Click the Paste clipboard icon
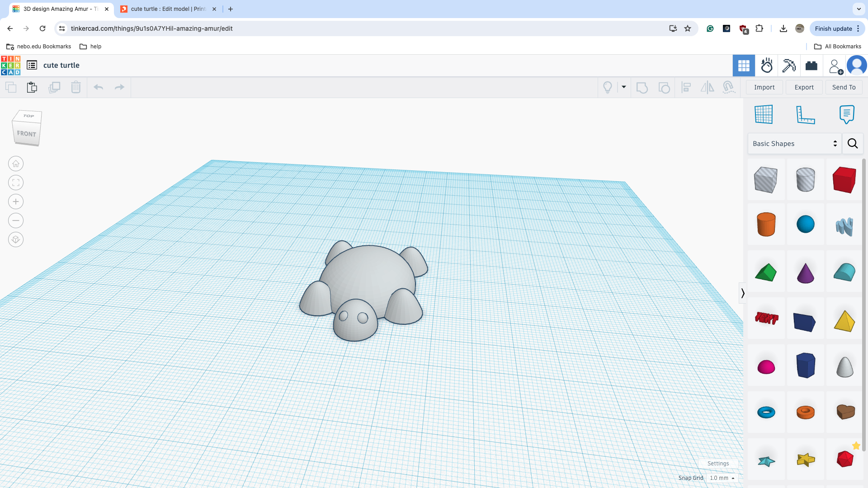 32,87
